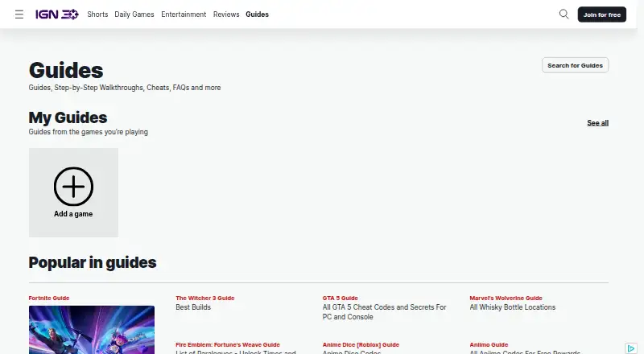The height and width of the screenshot is (354, 644).
Task: Open the Fortnite Guide link
Action: click(x=49, y=298)
